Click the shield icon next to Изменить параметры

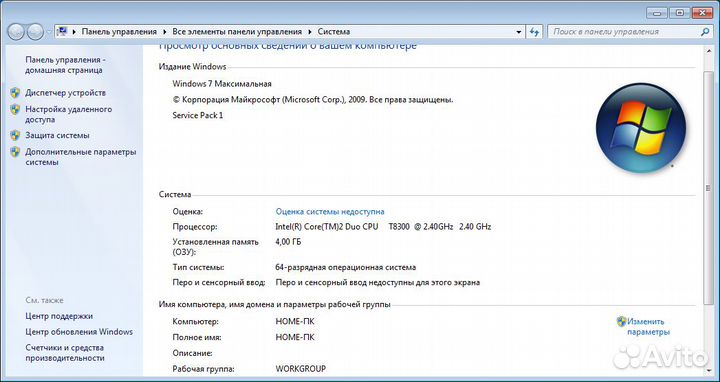click(621, 321)
